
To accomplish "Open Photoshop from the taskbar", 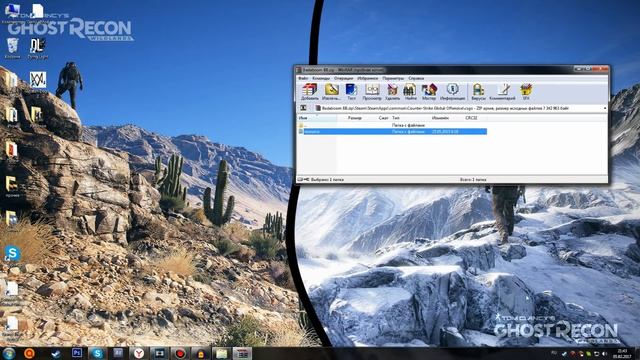I will pyautogui.click(x=77, y=353).
